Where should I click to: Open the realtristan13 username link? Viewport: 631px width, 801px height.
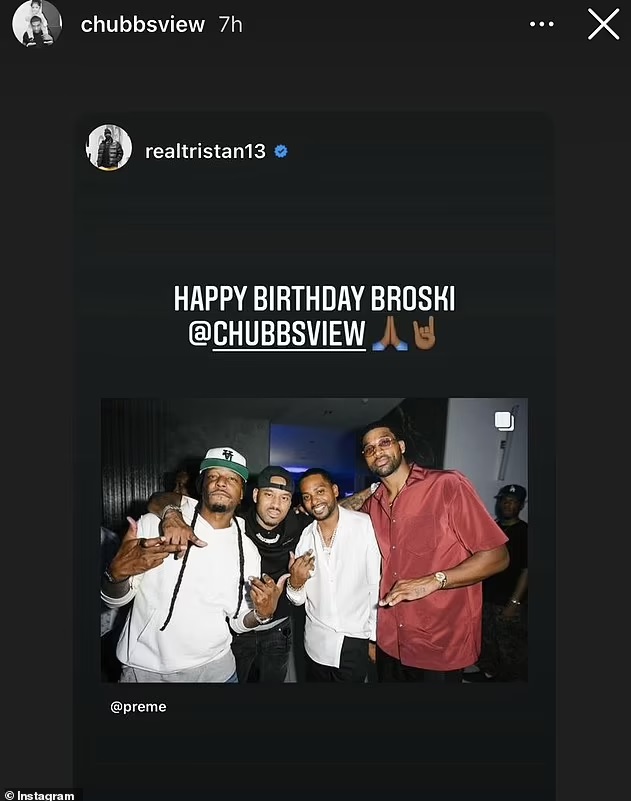coord(205,151)
